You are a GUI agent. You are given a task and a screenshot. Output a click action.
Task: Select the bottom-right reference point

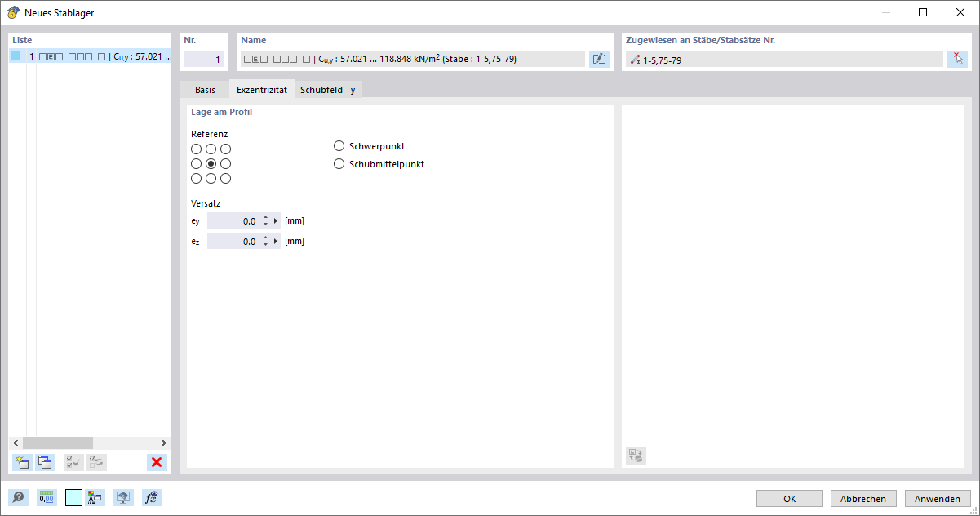point(226,178)
